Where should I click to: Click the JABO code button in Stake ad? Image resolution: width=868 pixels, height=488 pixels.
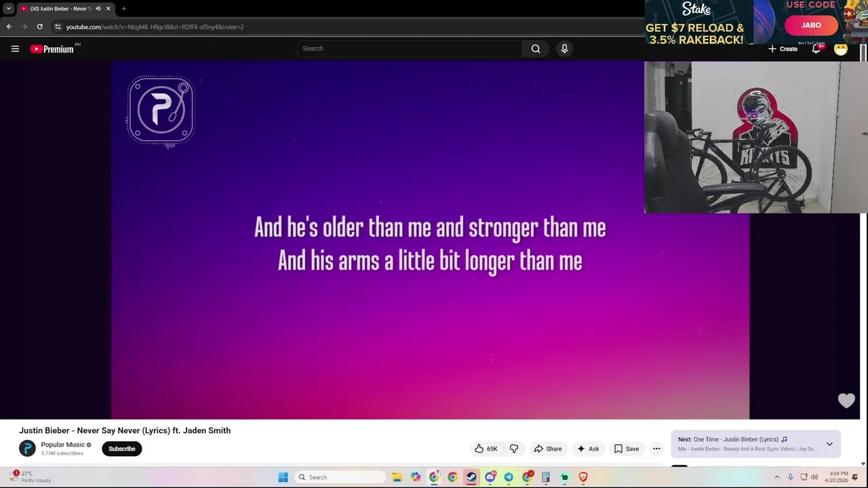pyautogui.click(x=812, y=25)
